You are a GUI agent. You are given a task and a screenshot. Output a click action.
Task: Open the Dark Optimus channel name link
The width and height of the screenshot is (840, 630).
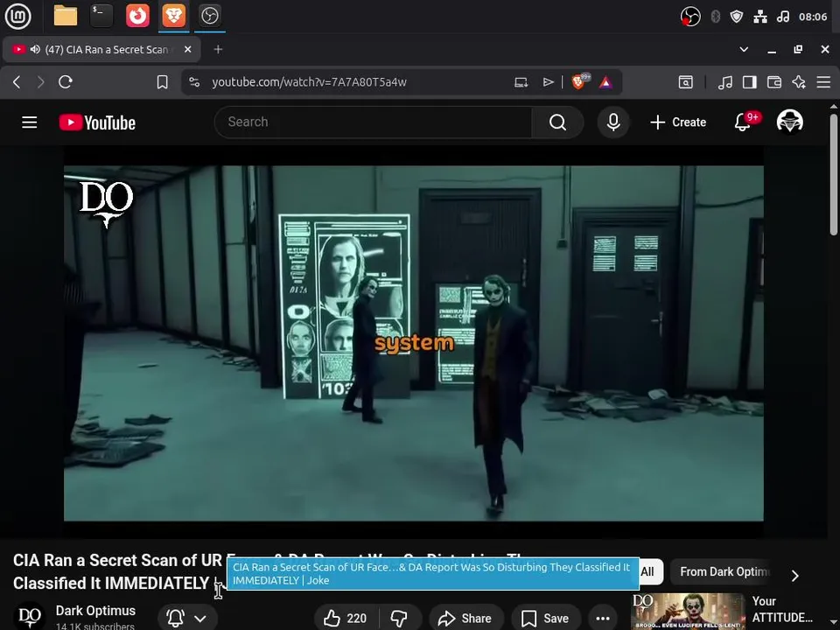[x=95, y=611]
